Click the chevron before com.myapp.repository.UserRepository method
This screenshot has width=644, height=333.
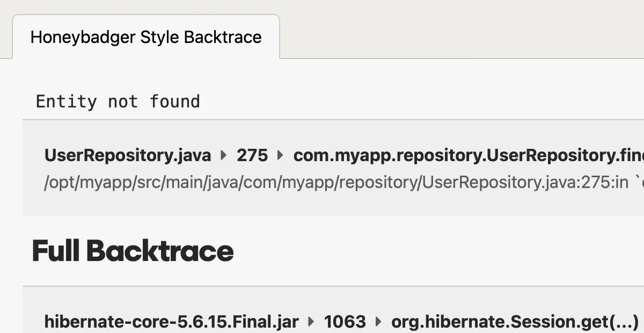(x=281, y=155)
